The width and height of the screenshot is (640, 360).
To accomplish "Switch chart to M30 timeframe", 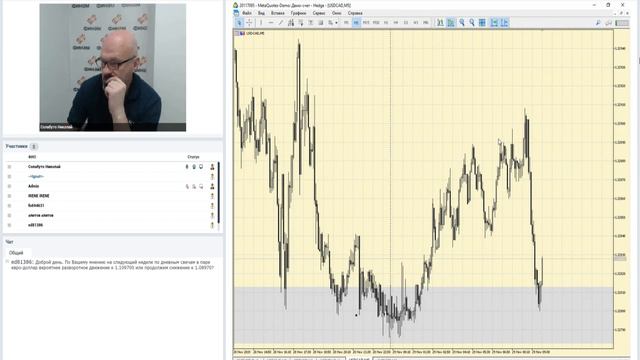I will (376, 23).
